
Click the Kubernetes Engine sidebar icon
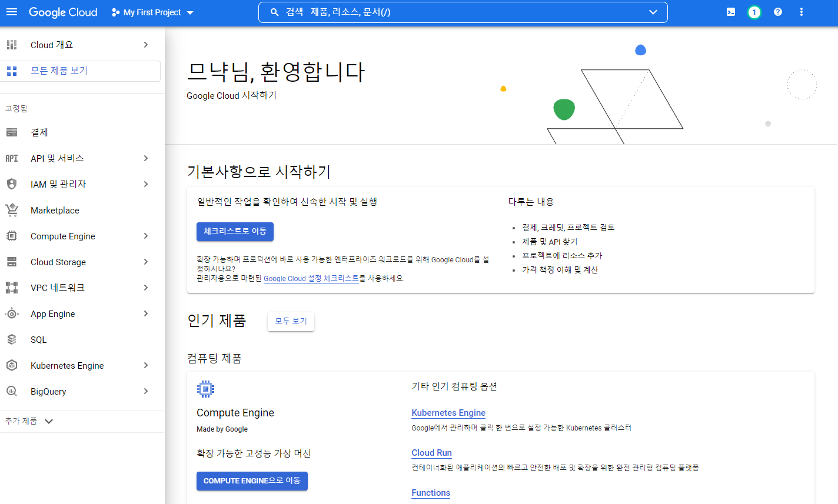pyautogui.click(x=12, y=365)
